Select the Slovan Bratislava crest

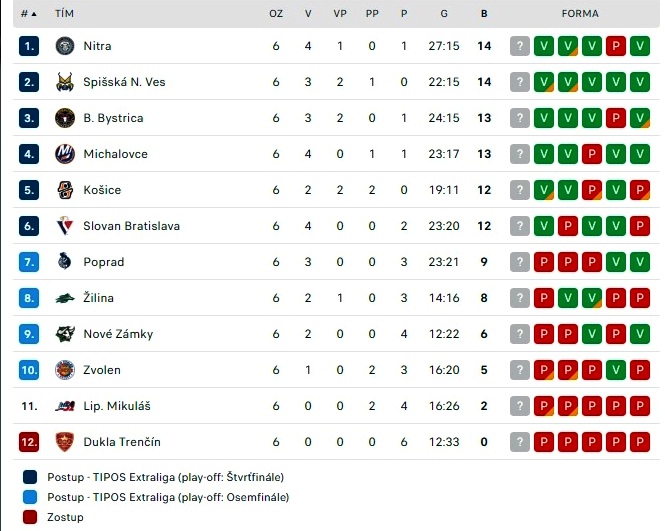click(x=65, y=226)
